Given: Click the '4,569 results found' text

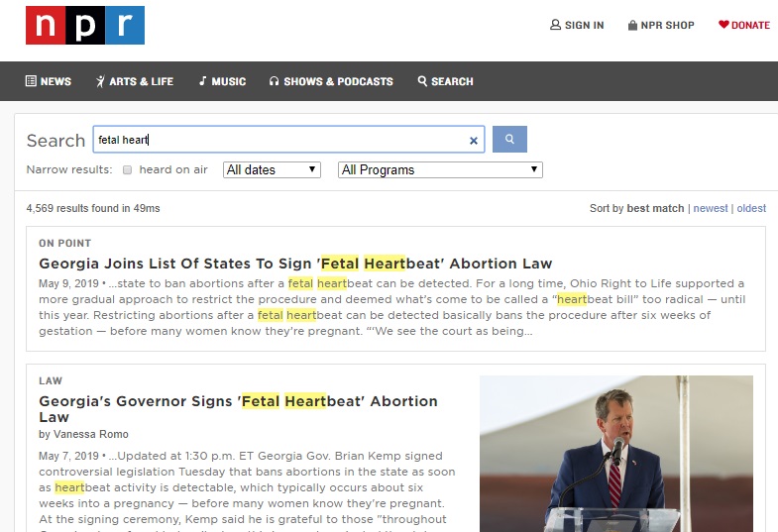Looking at the screenshot, I should (x=93, y=208).
